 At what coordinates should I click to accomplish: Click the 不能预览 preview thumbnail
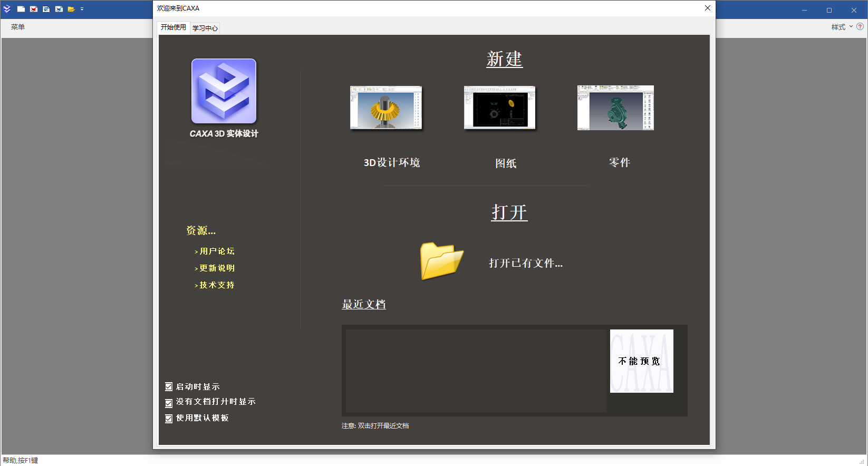click(x=641, y=361)
